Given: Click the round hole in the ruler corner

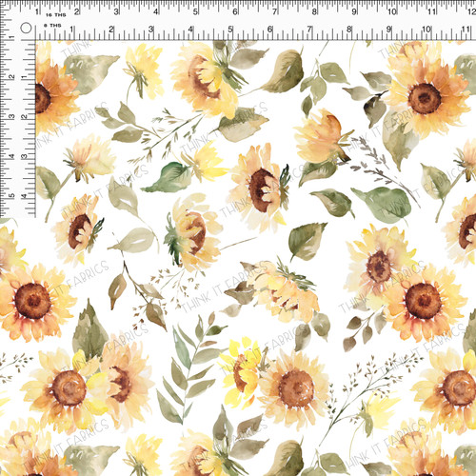Looking at the screenshot, I should coord(26,28).
